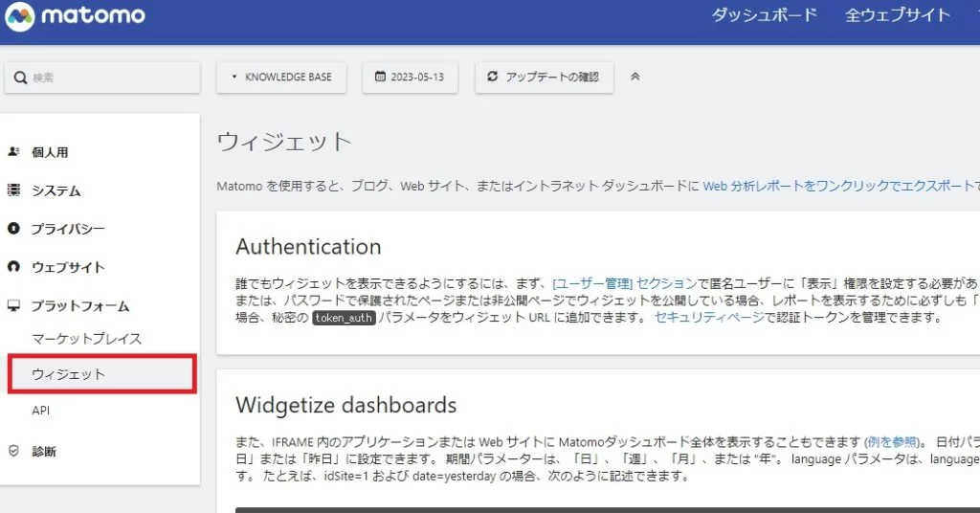Click the ウィジェット page title
This screenshot has width=980, height=513.
283,142
